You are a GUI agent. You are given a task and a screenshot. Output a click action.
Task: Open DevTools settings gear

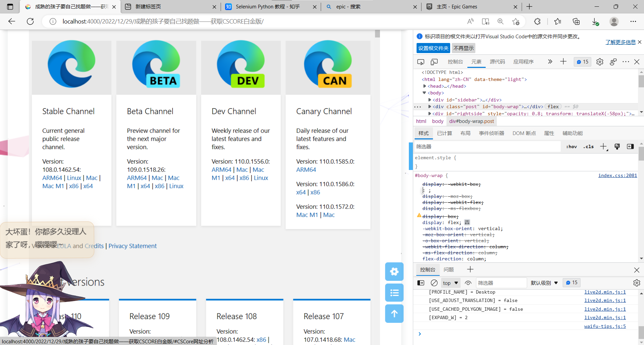point(600,62)
